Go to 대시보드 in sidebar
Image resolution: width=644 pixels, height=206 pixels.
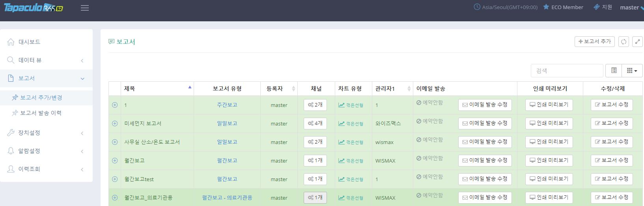47,42
